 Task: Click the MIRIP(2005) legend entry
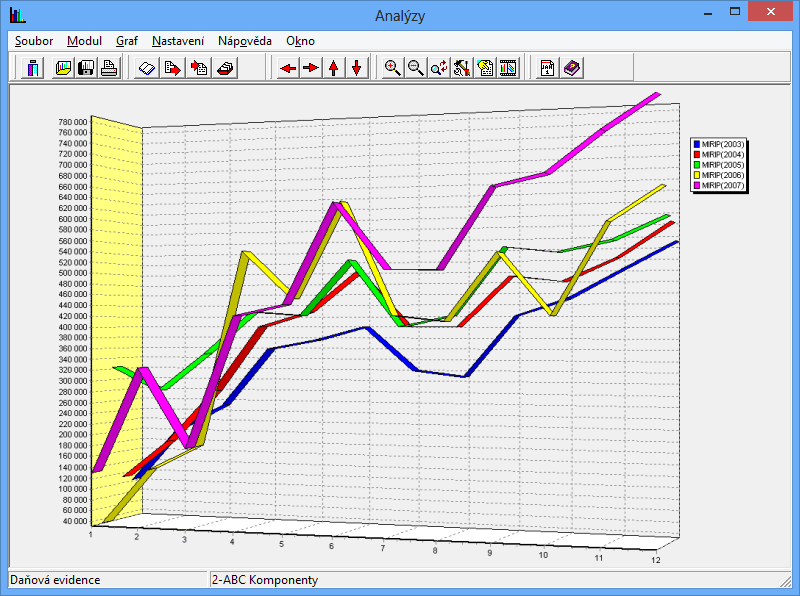pyautogui.click(x=723, y=165)
